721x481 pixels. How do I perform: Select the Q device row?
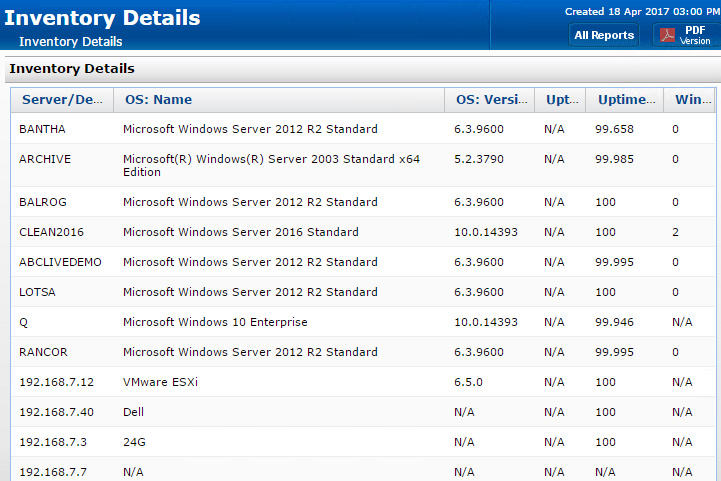(x=23, y=322)
